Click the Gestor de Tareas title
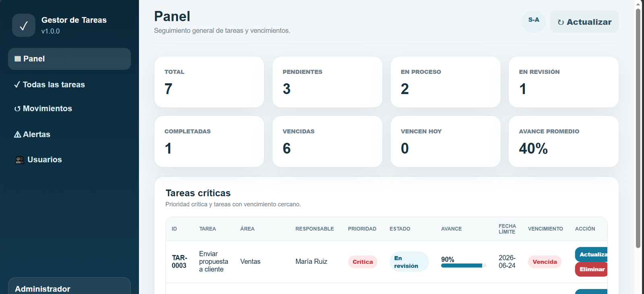Image resolution: width=644 pixels, height=294 pixels. pyautogui.click(x=74, y=20)
